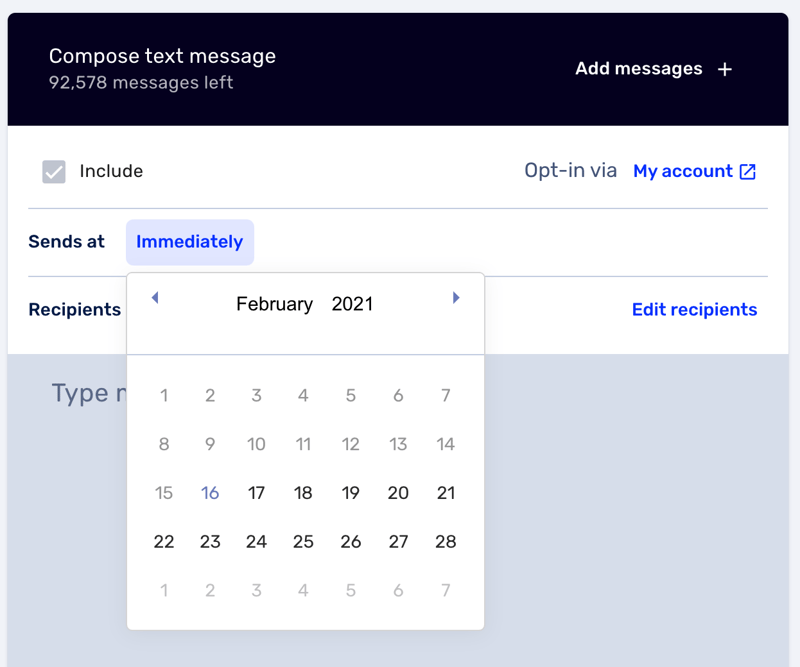This screenshot has width=800, height=667.
Task: Pick February 22 on the calendar
Action: (x=164, y=541)
